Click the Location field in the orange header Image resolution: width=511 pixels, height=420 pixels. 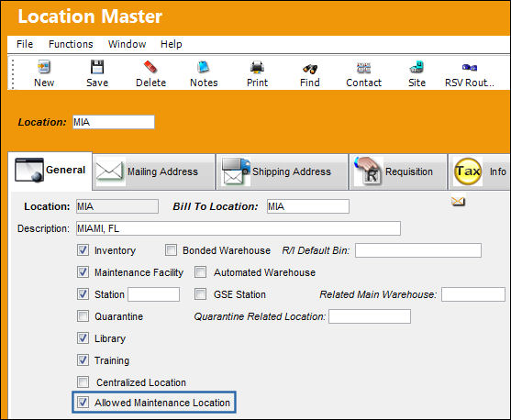pyautogui.click(x=114, y=122)
